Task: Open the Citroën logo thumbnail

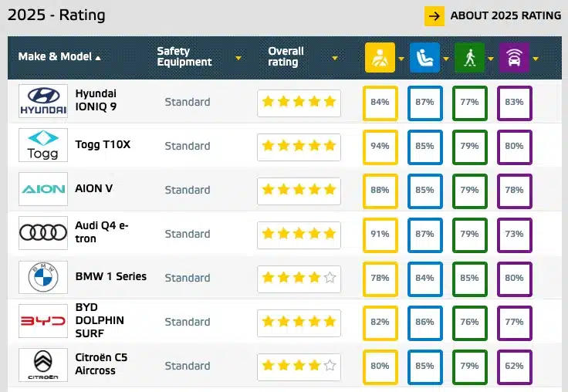Action: pos(43,365)
